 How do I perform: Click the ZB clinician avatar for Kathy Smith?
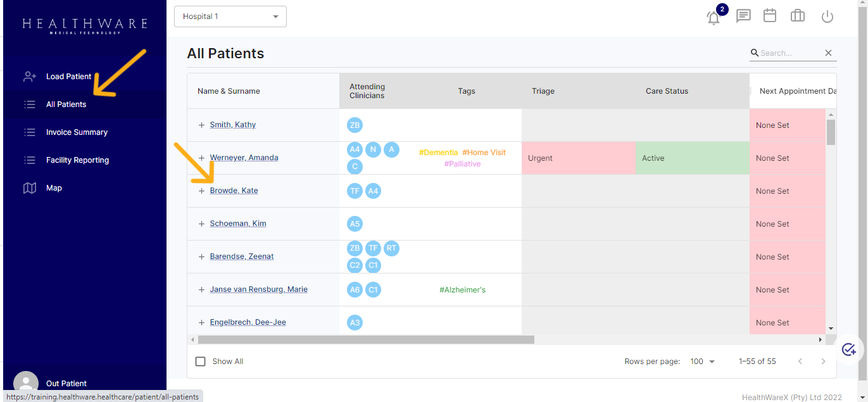[x=355, y=125]
